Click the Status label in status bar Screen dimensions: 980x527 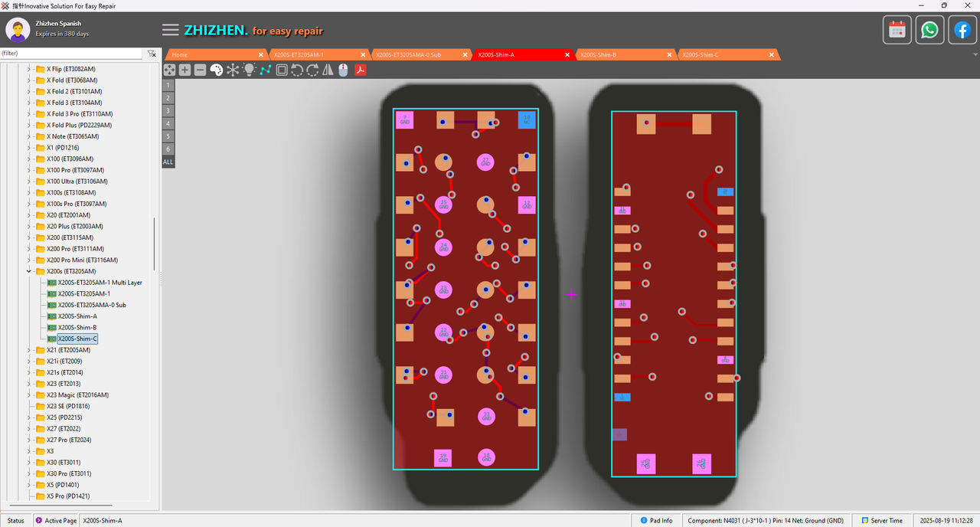click(x=16, y=520)
